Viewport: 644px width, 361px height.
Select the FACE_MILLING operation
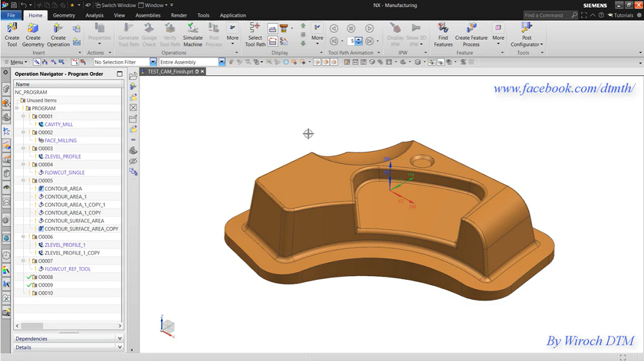(x=61, y=140)
